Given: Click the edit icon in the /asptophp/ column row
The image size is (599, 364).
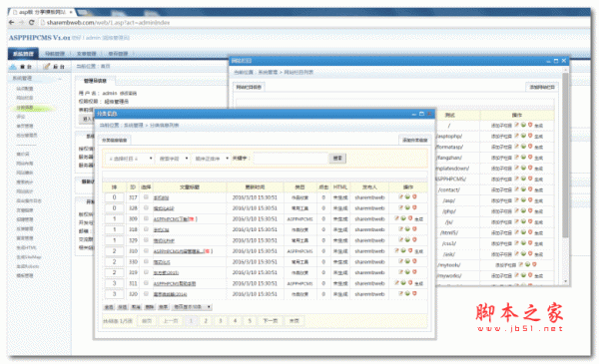Looking at the screenshot, I should coord(517,136).
